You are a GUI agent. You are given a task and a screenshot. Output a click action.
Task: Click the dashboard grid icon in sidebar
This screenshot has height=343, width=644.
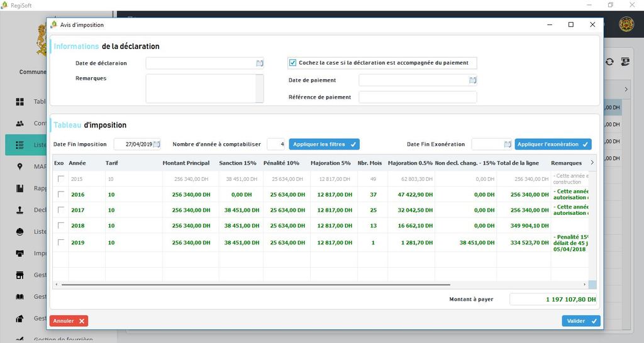click(20, 102)
